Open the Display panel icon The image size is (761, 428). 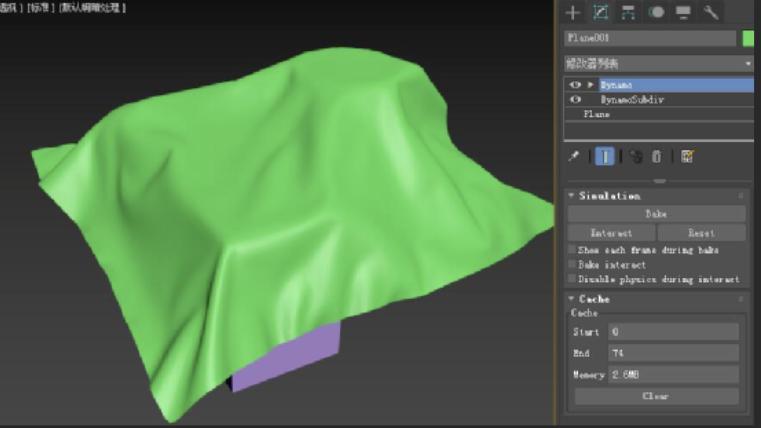pos(683,13)
